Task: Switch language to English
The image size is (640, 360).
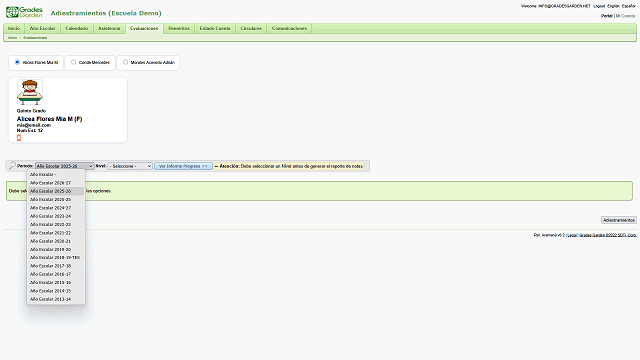Action: point(613,6)
